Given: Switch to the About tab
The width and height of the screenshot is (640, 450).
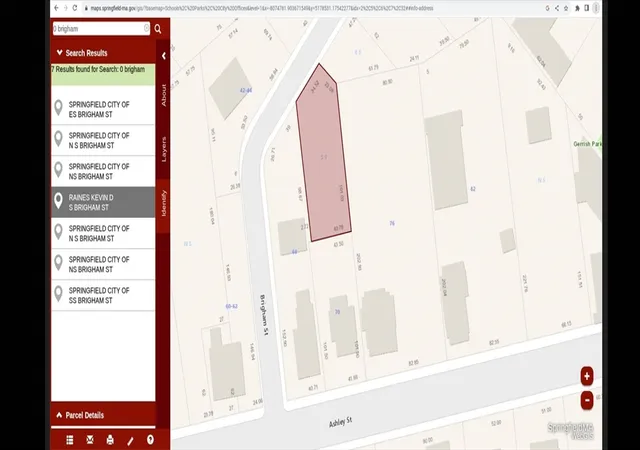Looking at the screenshot, I should [x=164, y=96].
